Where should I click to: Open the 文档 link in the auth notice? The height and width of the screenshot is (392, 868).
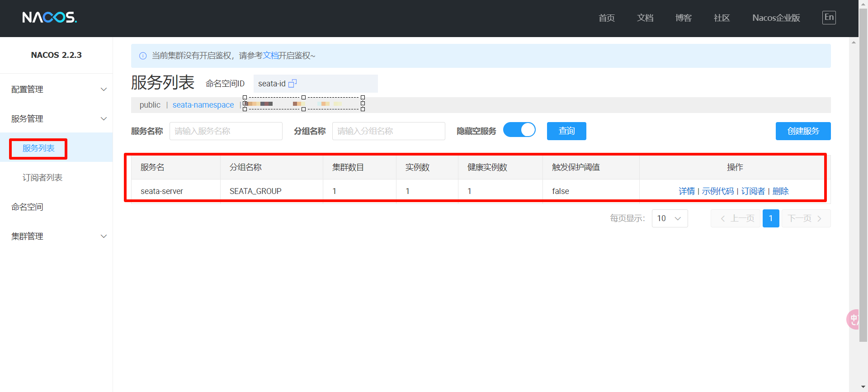coord(270,56)
